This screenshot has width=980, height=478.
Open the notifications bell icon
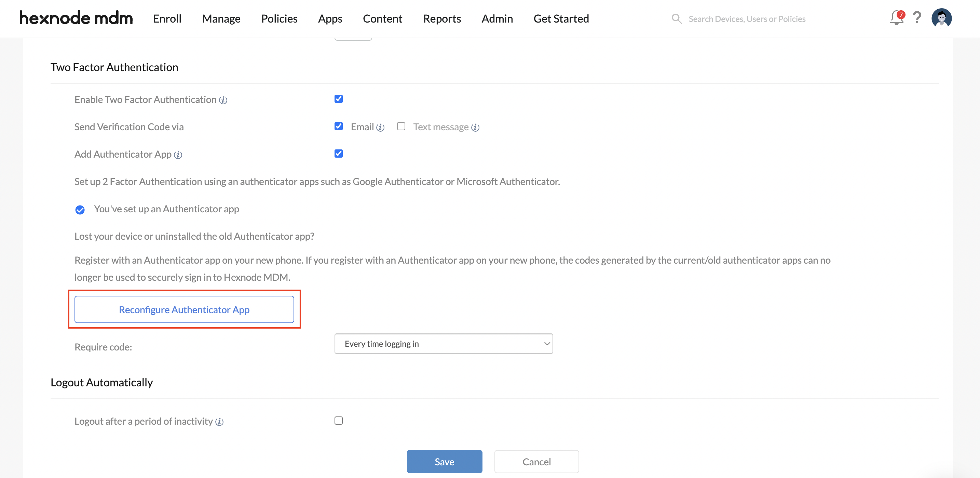(897, 18)
